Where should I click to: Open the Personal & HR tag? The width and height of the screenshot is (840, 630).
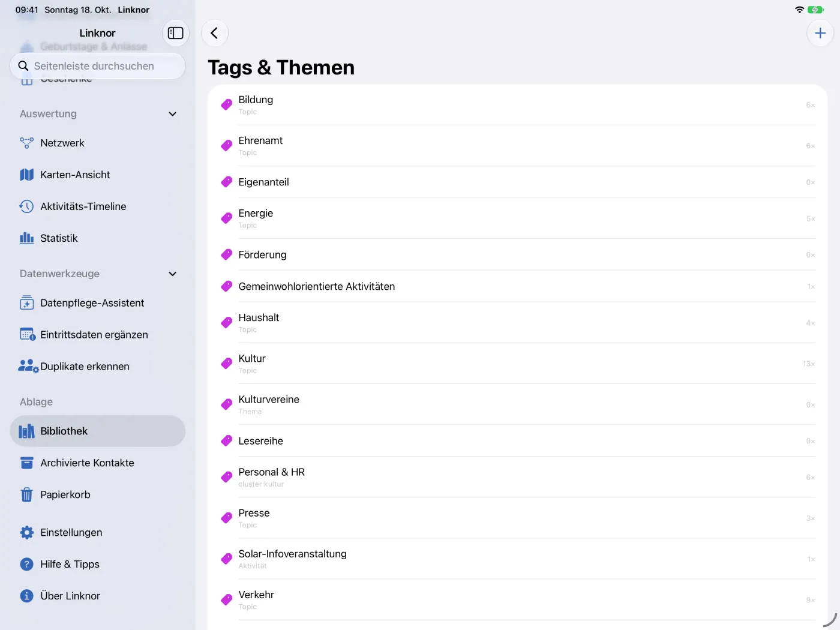point(518,477)
